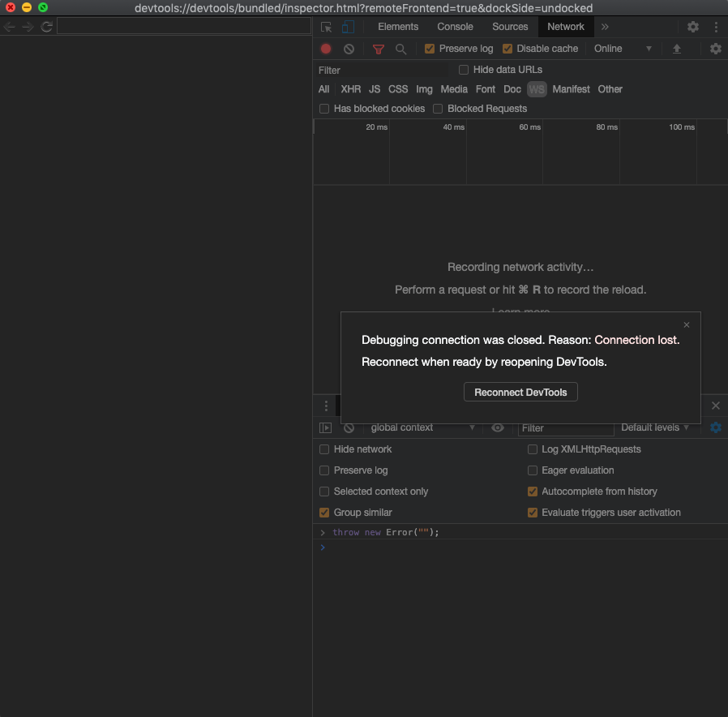Filter requests by Media

[x=454, y=89]
